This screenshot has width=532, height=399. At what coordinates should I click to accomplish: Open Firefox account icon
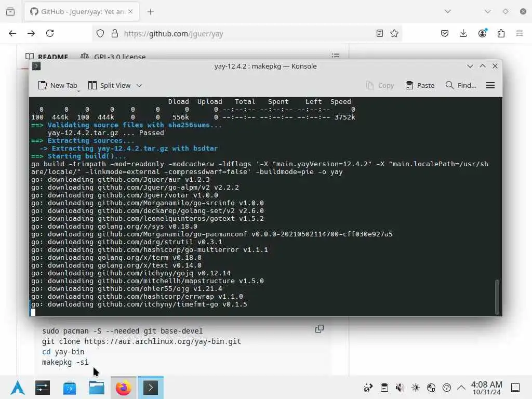click(482, 33)
